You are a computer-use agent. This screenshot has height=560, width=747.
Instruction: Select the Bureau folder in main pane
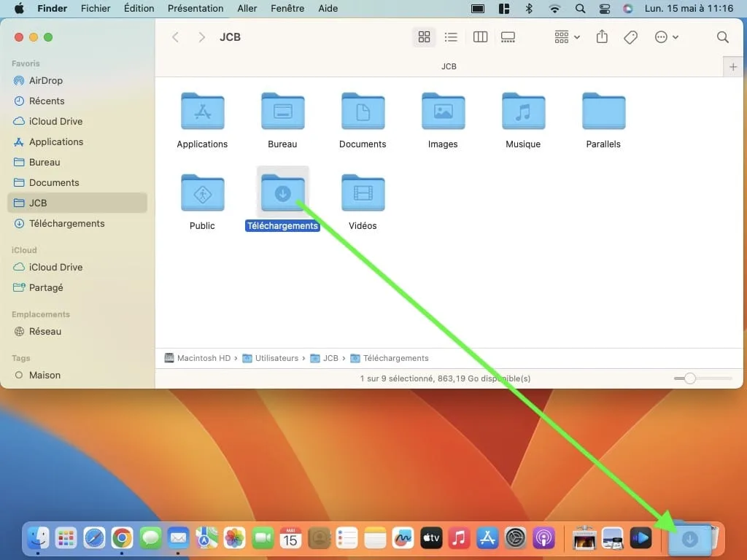pos(282,111)
